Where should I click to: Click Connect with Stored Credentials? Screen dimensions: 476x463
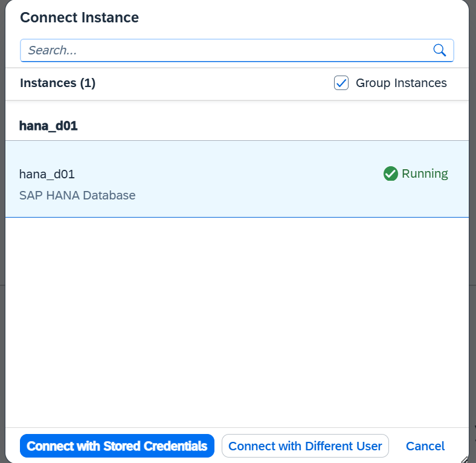117,445
